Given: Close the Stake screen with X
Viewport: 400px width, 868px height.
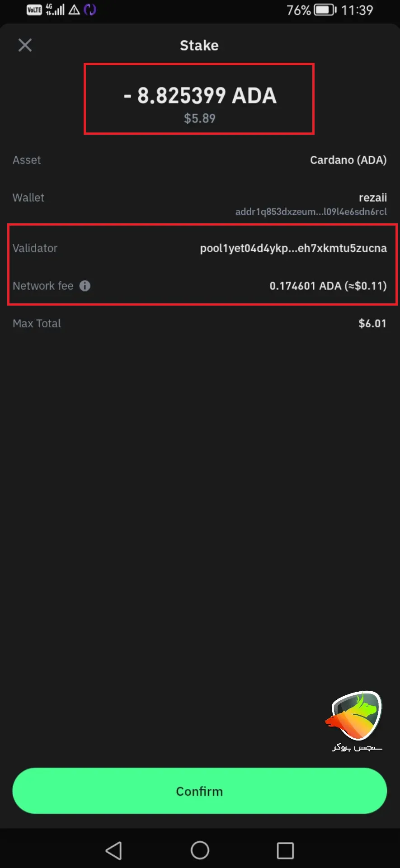Looking at the screenshot, I should pos(25,45).
